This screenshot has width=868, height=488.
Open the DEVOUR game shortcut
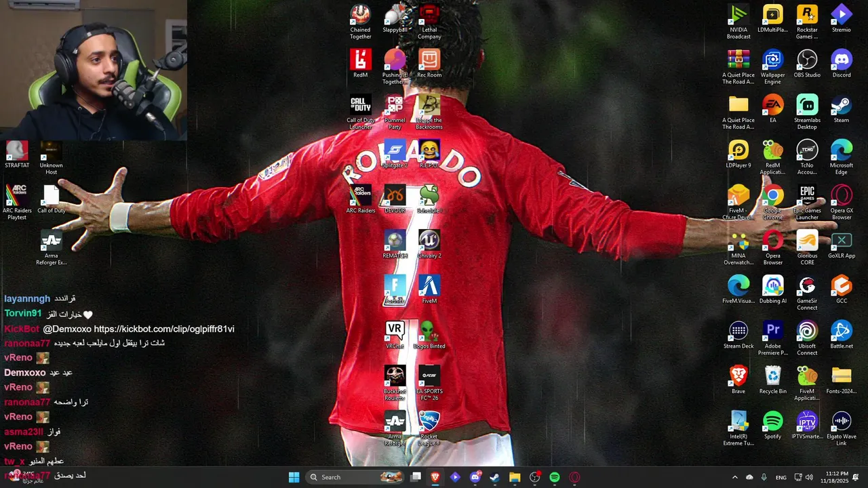(395, 199)
